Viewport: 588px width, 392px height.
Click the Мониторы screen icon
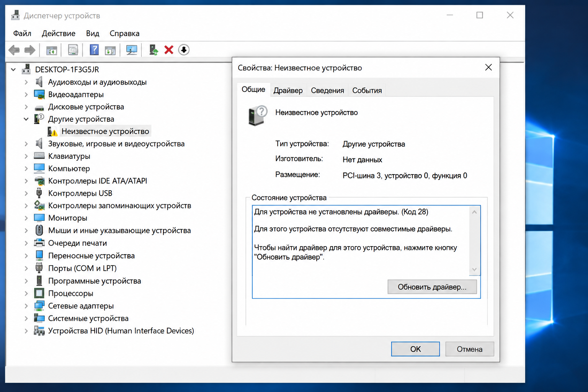[39, 217]
